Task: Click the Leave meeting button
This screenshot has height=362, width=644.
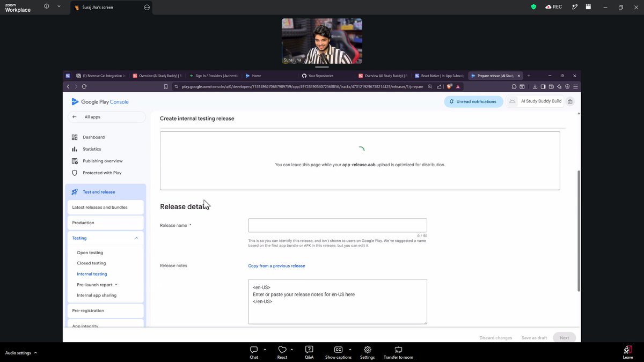Action: pyautogui.click(x=627, y=352)
